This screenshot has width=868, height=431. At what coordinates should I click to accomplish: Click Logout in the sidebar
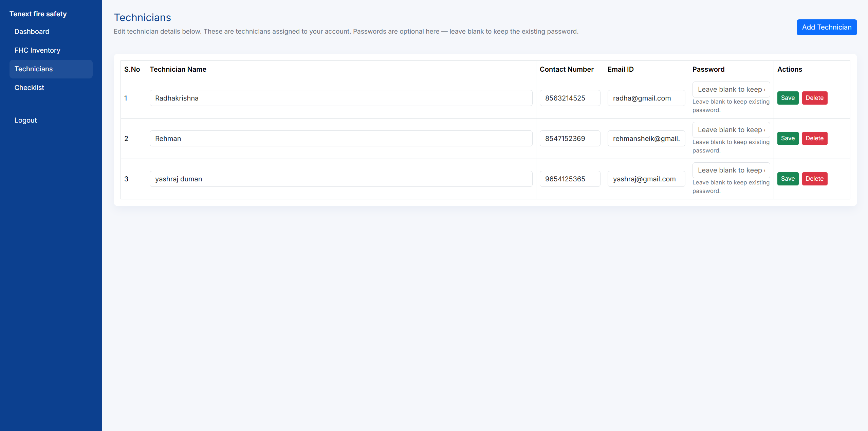(25, 120)
